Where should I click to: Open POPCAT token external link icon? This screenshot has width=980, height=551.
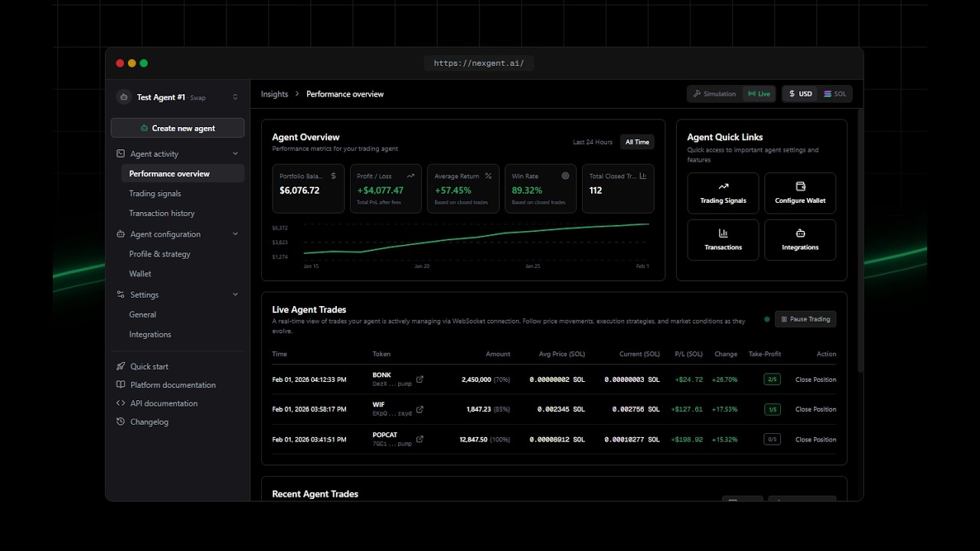420,439
